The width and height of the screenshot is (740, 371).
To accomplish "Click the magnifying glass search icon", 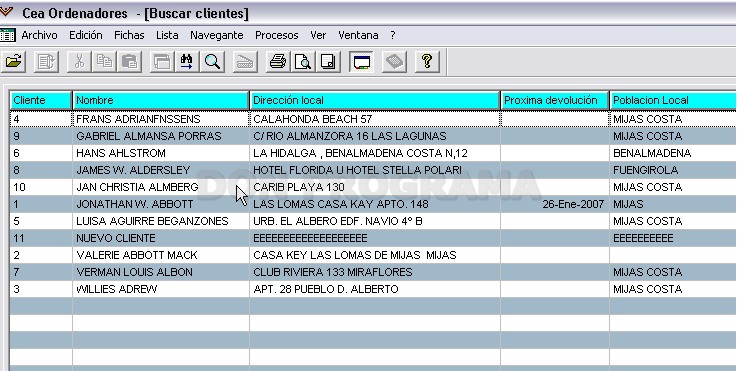I will pyautogui.click(x=212, y=62).
